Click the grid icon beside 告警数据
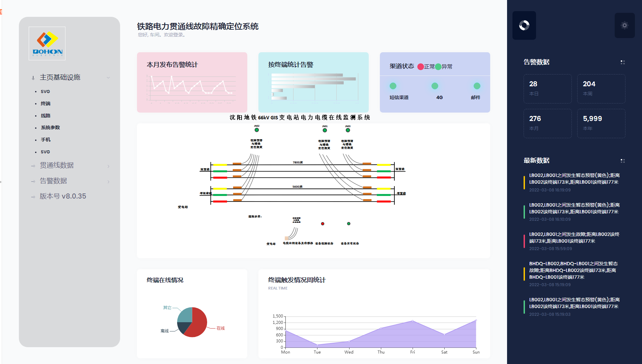This screenshot has height=364, width=642. 622,62
